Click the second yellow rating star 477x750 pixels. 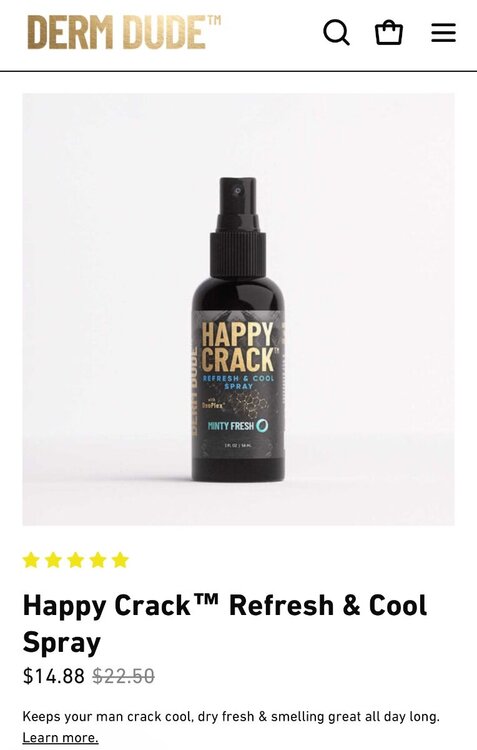(x=53, y=560)
